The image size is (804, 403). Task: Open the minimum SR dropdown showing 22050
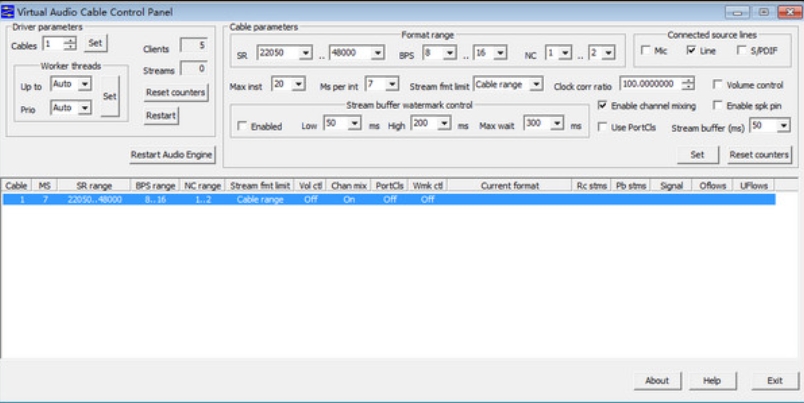(305, 53)
